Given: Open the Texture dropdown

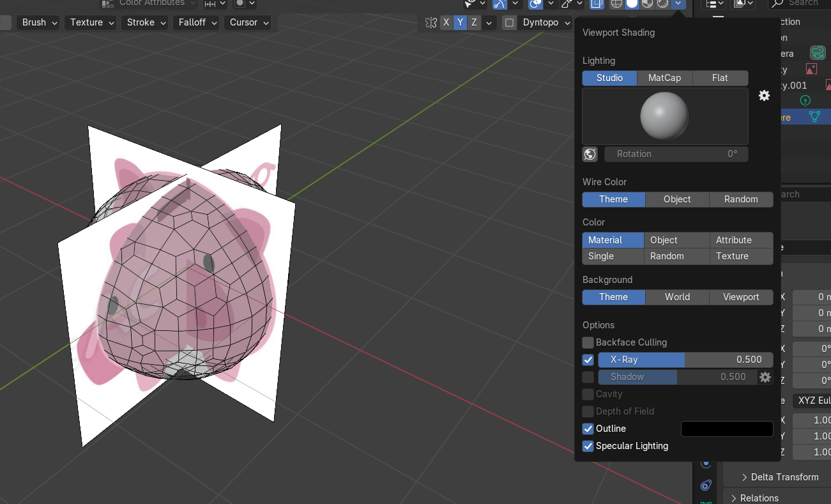Looking at the screenshot, I should 90,22.
